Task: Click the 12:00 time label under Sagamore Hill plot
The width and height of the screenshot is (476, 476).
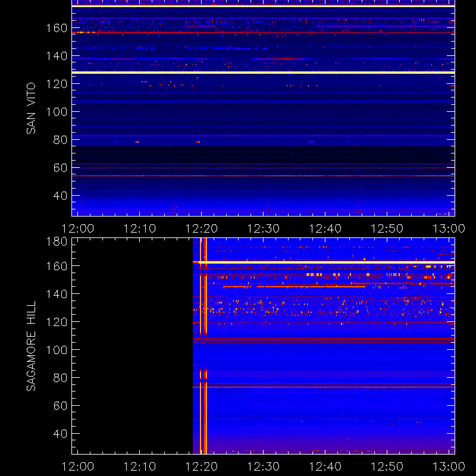Action: coord(78,466)
